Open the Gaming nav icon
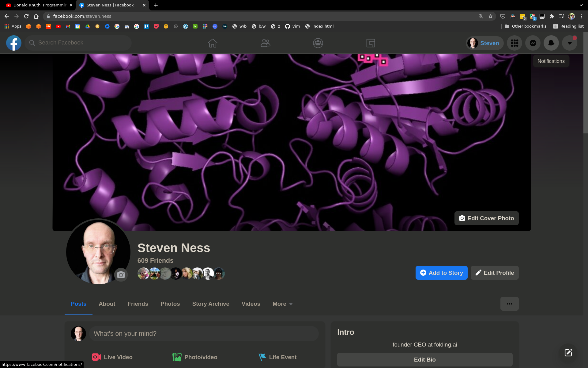 [x=371, y=43]
